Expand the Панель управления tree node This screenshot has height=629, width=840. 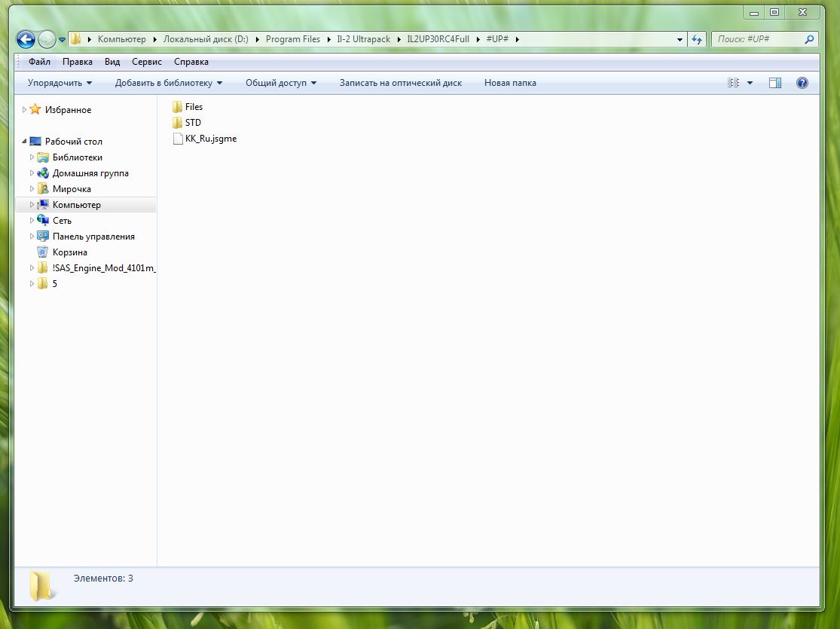click(32, 237)
